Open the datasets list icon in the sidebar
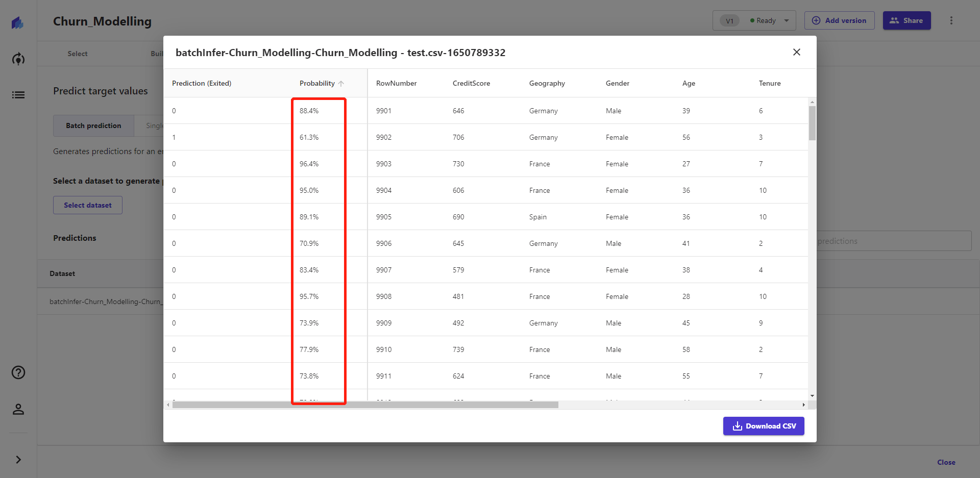 tap(18, 95)
